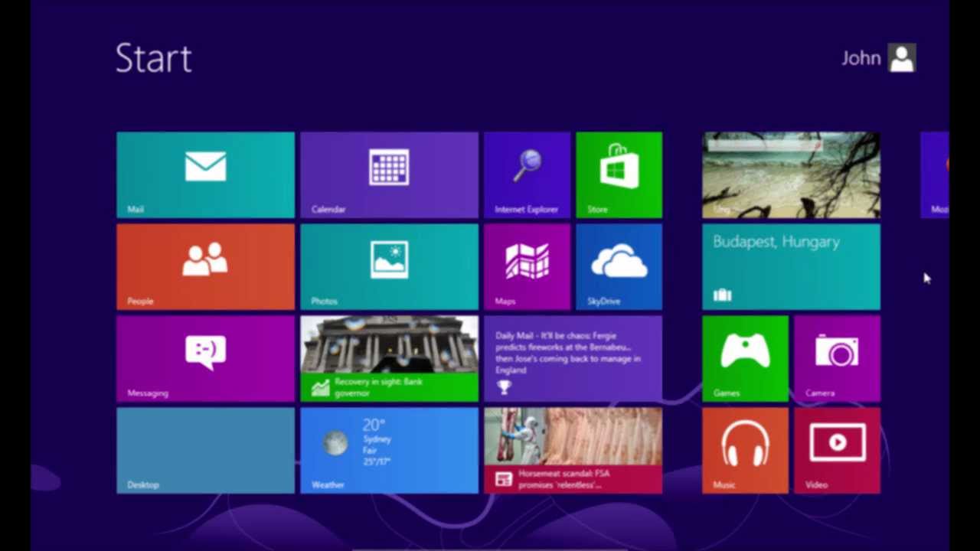
Task: Open the Sport tile mentioning Fergie
Action: pos(573,358)
